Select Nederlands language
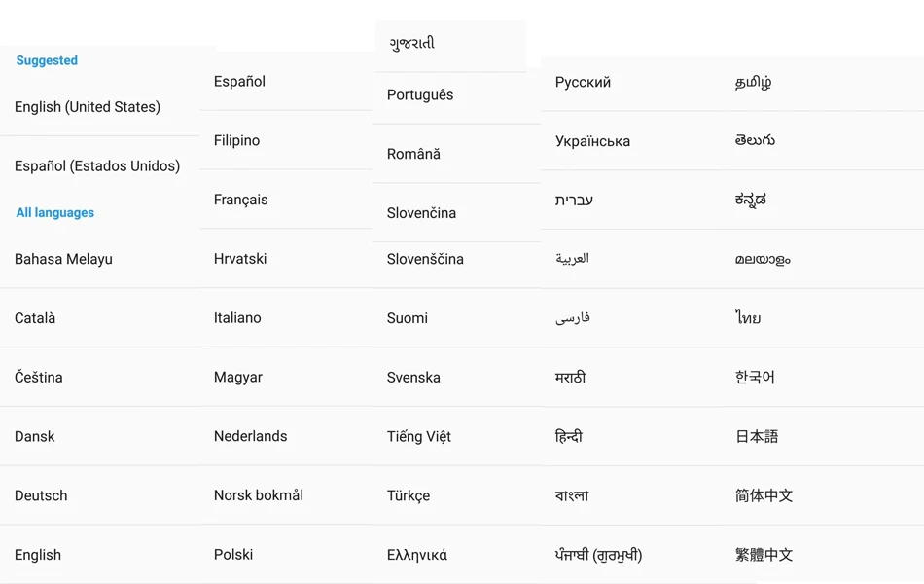924x584 pixels. tap(250, 436)
